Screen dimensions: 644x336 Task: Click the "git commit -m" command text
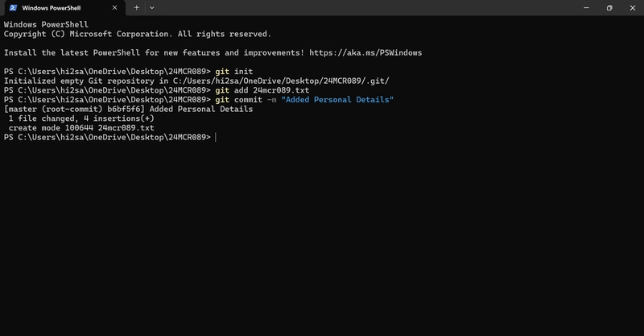(246, 100)
